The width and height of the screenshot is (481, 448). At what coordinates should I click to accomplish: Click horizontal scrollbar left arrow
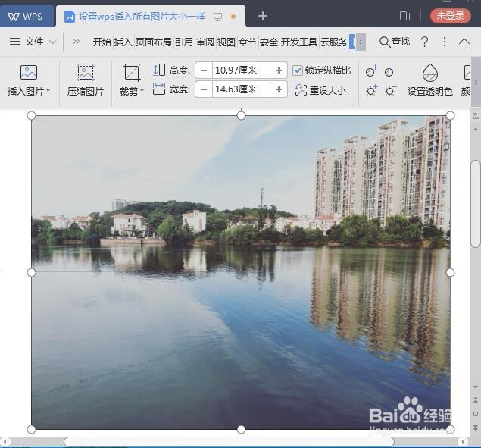[x=5, y=442]
